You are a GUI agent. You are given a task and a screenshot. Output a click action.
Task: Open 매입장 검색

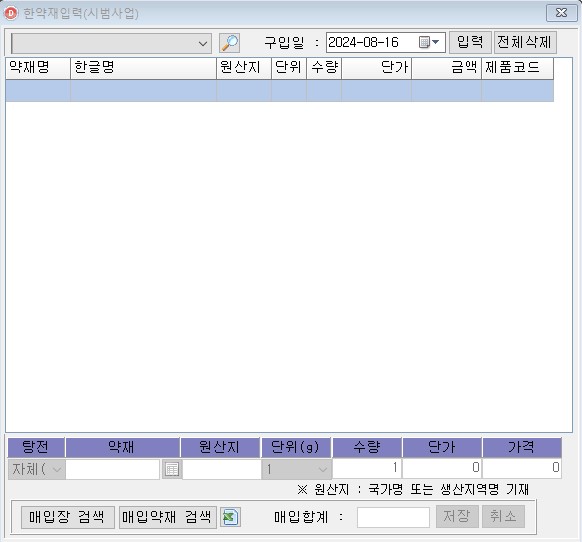point(68,517)
